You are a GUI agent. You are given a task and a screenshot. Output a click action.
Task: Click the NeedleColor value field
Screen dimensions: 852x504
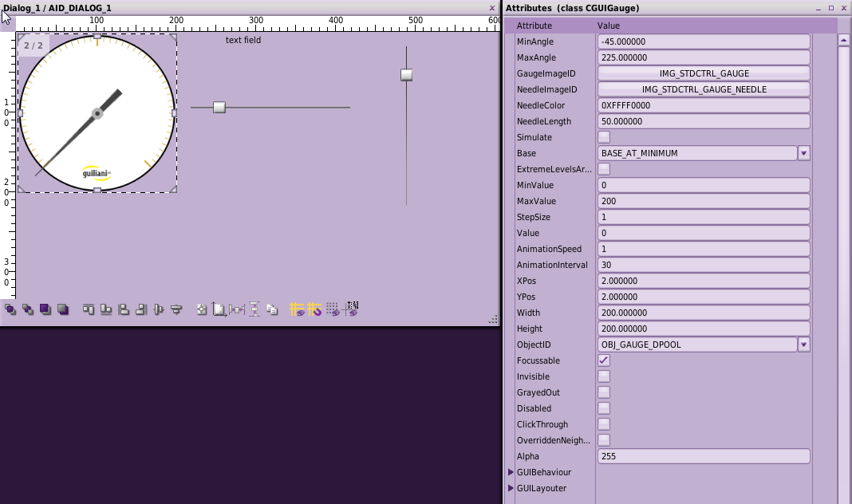pos(704,105)
